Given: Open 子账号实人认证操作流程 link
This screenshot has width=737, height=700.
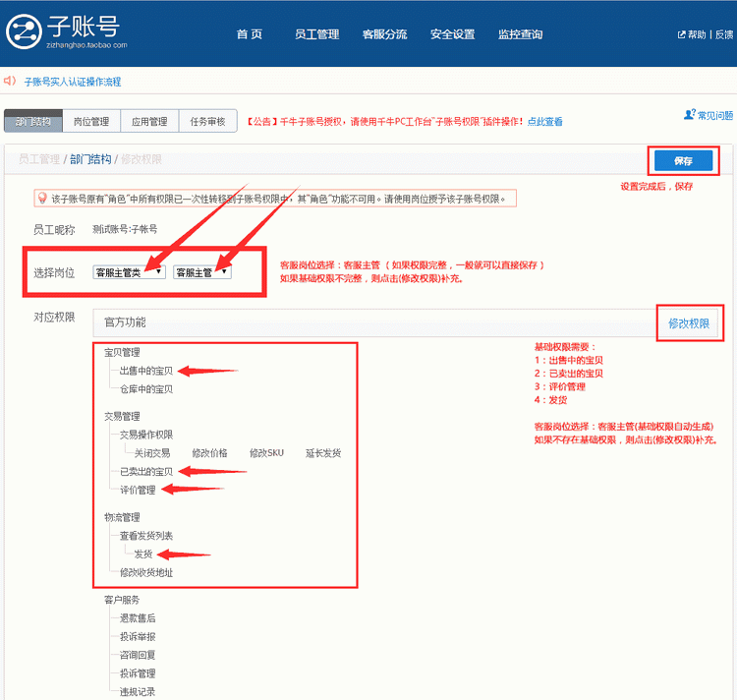Looking at the screenshot, I should point(73,82).
